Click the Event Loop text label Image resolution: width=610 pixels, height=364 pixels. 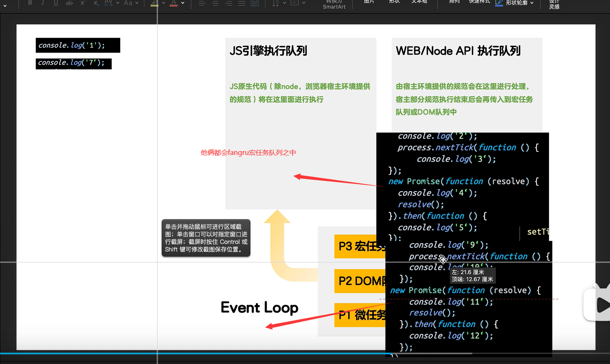click(x=260, y=307)
